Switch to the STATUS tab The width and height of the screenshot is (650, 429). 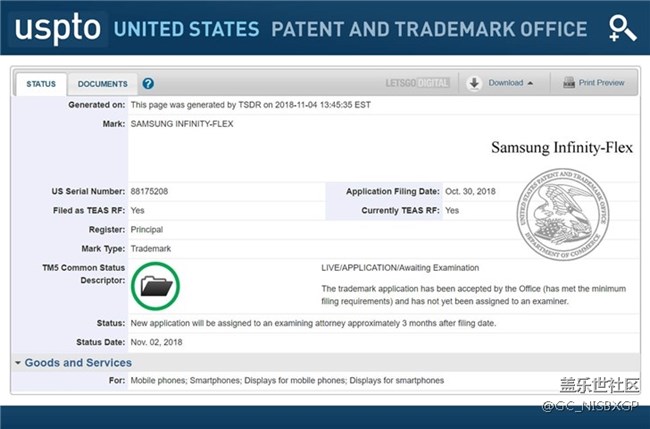(x=42, y=84)
